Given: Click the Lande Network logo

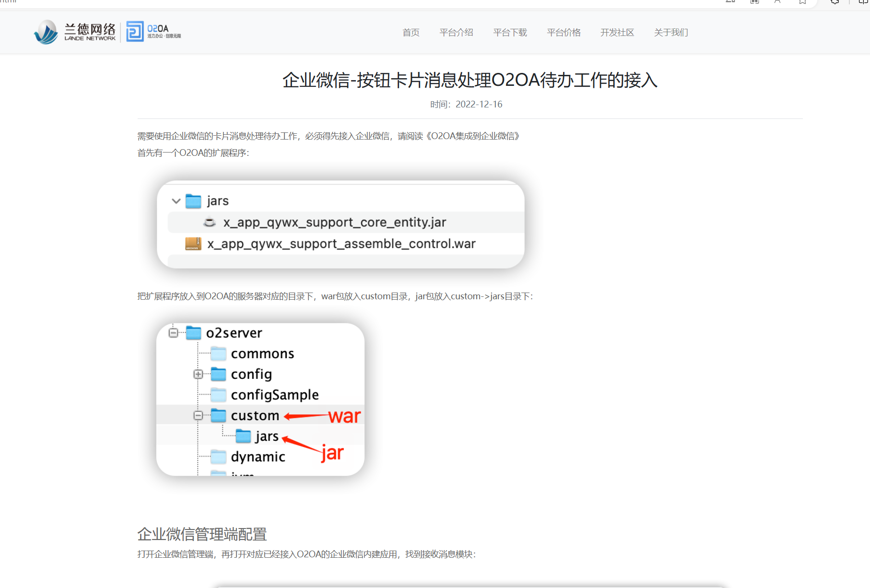Looking at the screenshot, I should [75, 32].
